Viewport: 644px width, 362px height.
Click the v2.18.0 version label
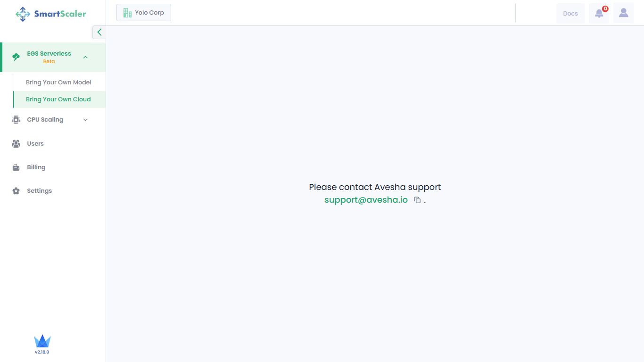click(x=42, y=352)
